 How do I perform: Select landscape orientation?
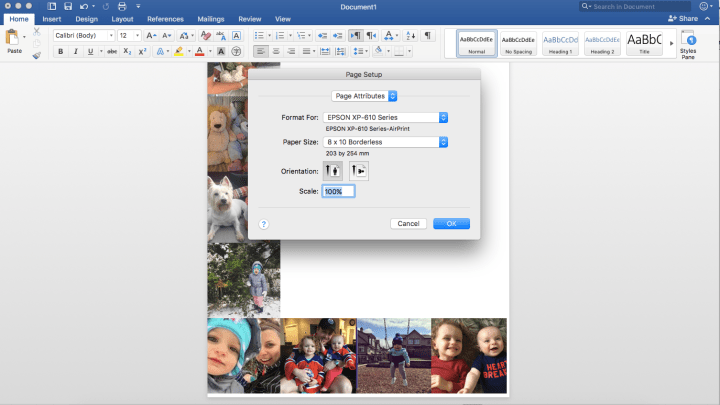point(358,171)
